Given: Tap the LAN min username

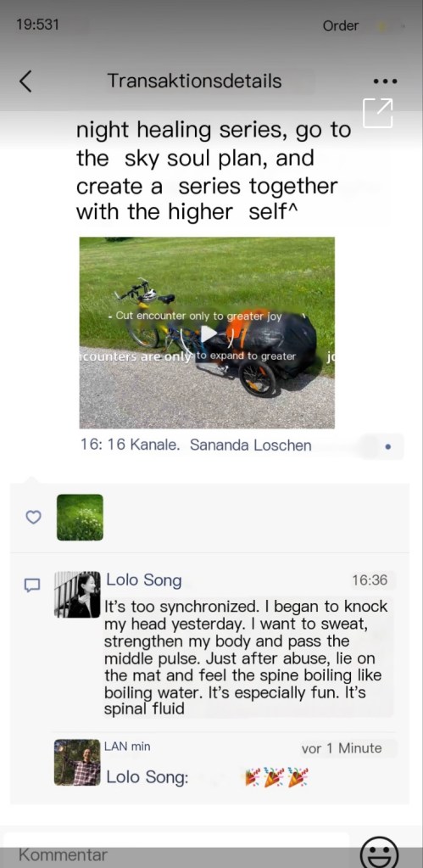Looking at the screenshot, I should (127, 746).
